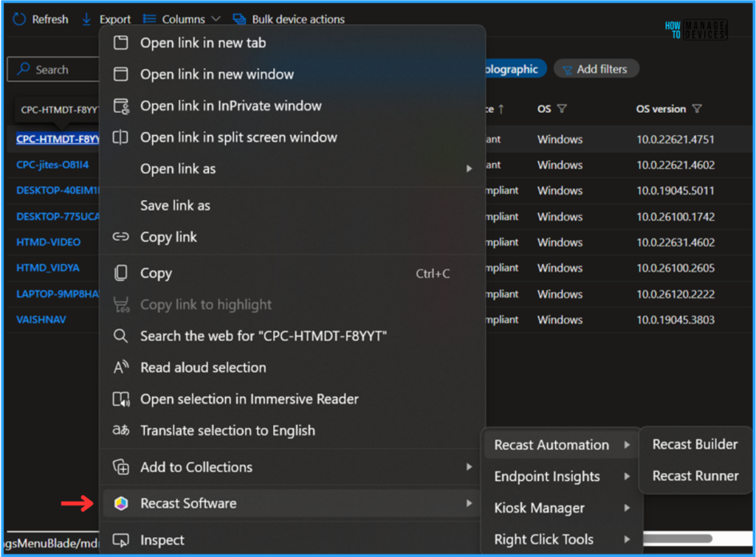Viewport: 756px width, 557px height.
Task: Select Recast Runner in submenu
Action: pyautogui.click(x=695, y=476)
